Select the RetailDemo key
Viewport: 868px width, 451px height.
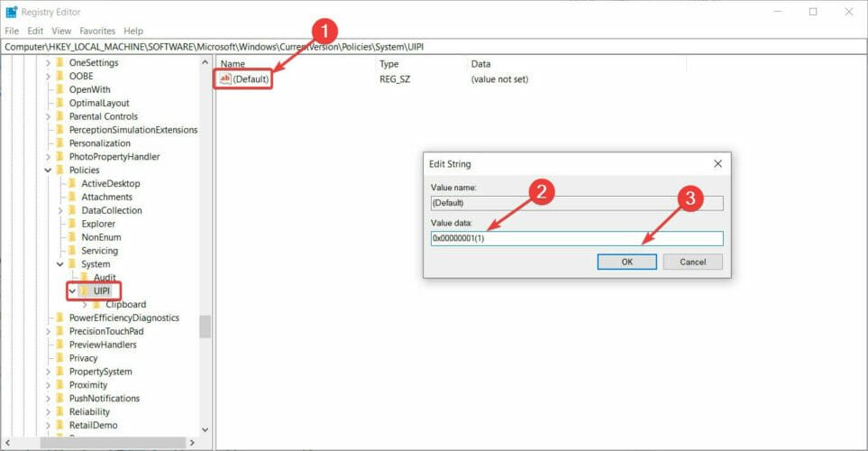tap(93, 425)
